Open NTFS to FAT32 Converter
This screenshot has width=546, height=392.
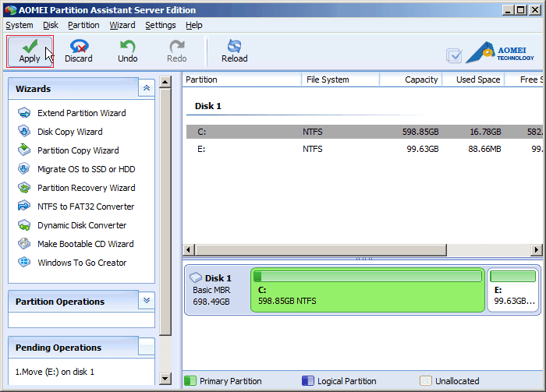[86, 207]
